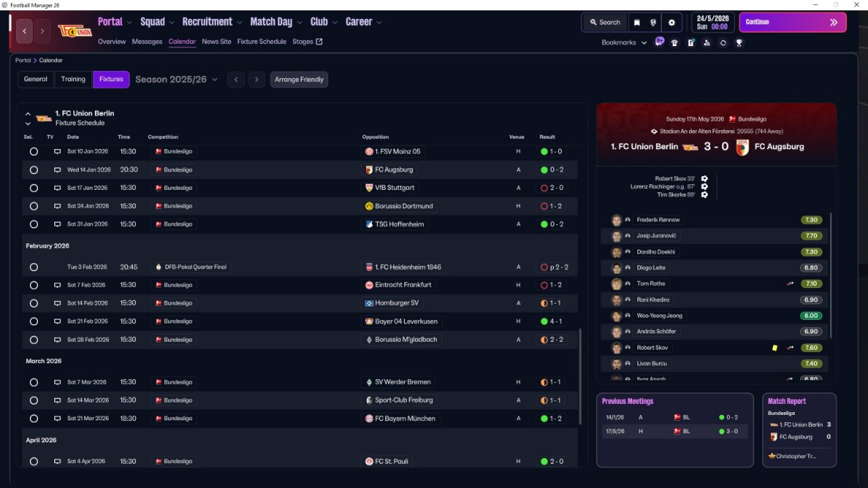Select the radio button for TSG Hoffenheim fixture
This screenshot has height=488, width=868.
[x=34, y=224]
